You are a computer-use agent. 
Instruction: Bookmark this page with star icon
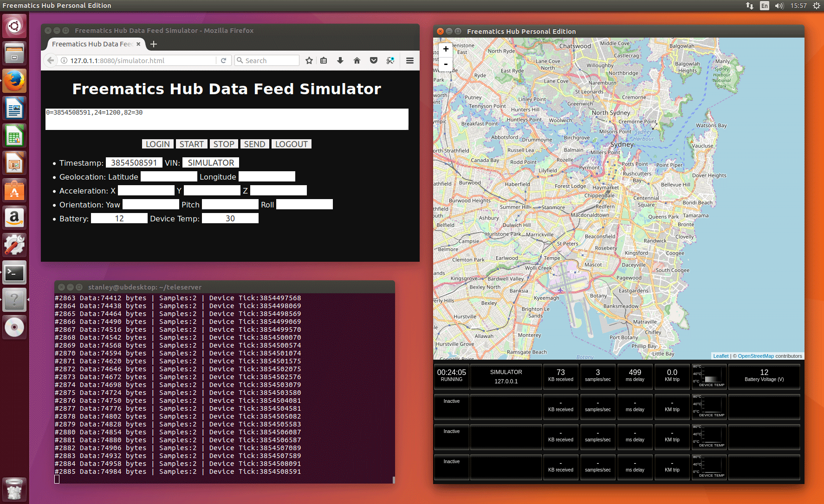point(309,60)
